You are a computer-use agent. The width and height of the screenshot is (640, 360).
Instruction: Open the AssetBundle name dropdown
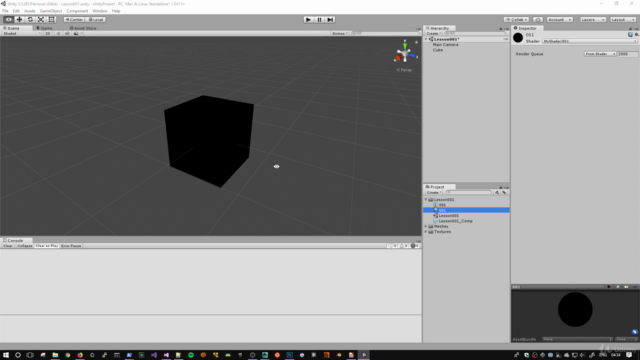(x=578, y=339)
